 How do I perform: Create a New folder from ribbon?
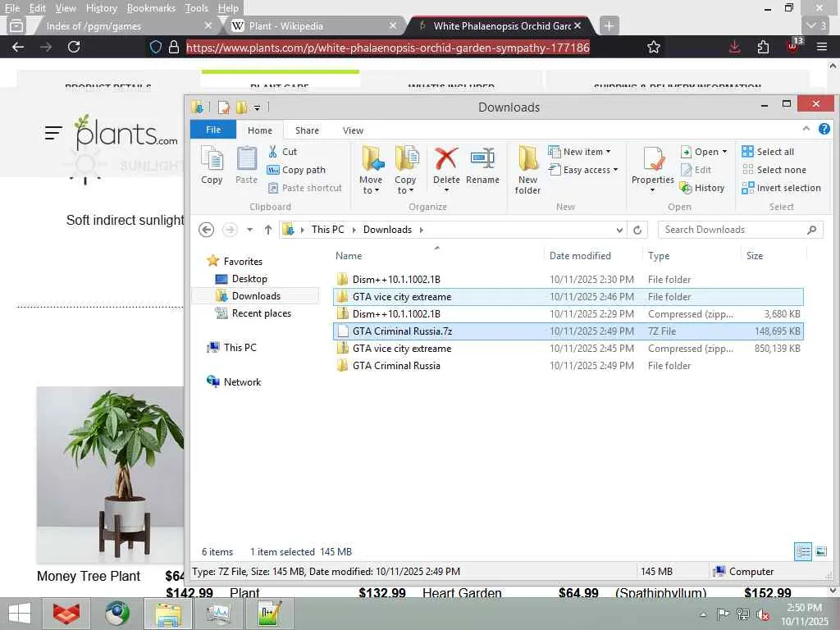coord(527,169)
